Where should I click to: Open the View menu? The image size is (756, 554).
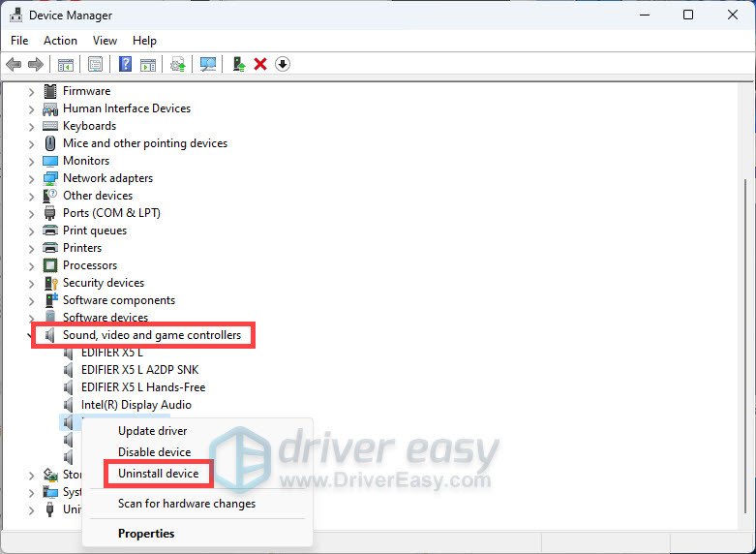105,41
